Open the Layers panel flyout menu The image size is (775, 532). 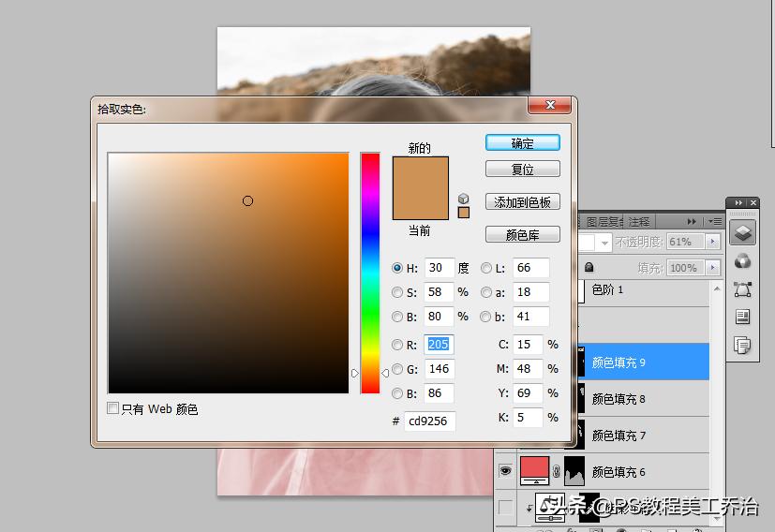pyautogui.click(x=715, y=221)
